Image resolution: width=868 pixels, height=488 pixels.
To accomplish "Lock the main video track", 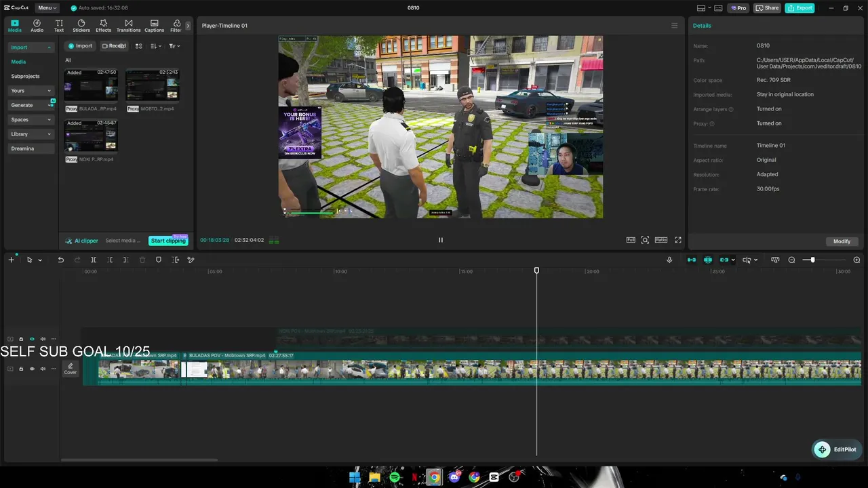I will [x=21, y=369].
